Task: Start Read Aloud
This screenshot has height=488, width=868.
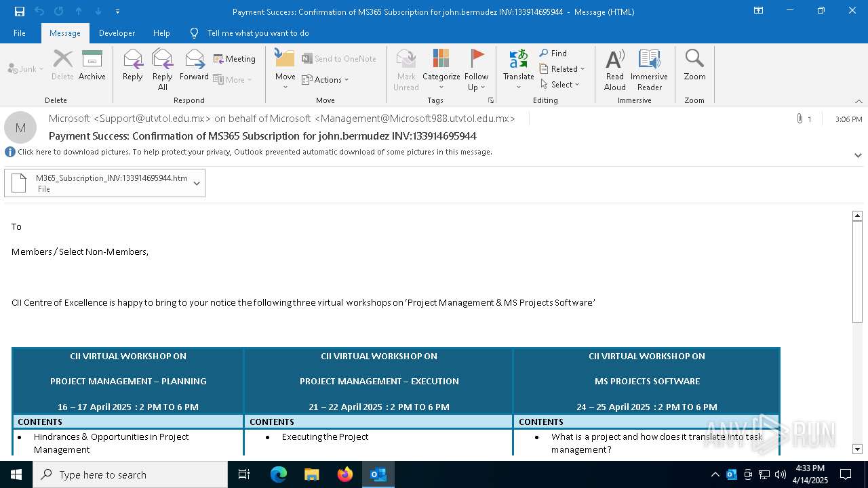Action: 615,70
